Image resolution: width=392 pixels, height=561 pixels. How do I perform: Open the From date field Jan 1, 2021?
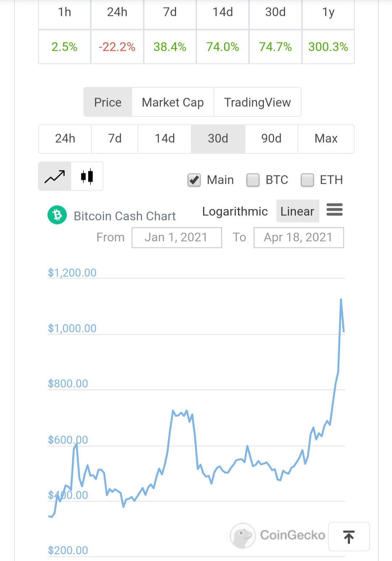177,238
